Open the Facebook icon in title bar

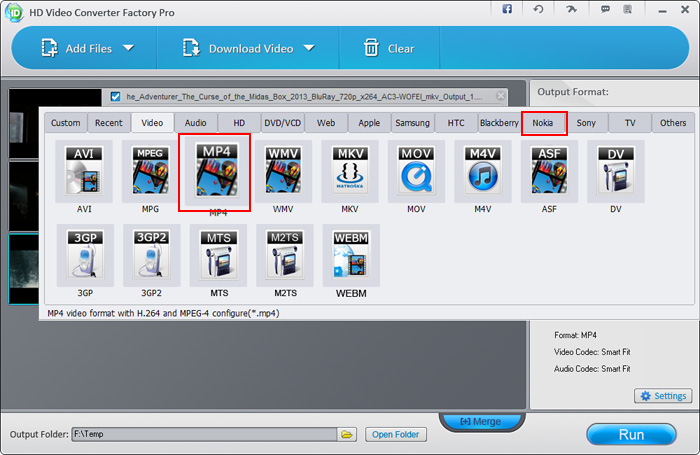click(x=507, y=9)
